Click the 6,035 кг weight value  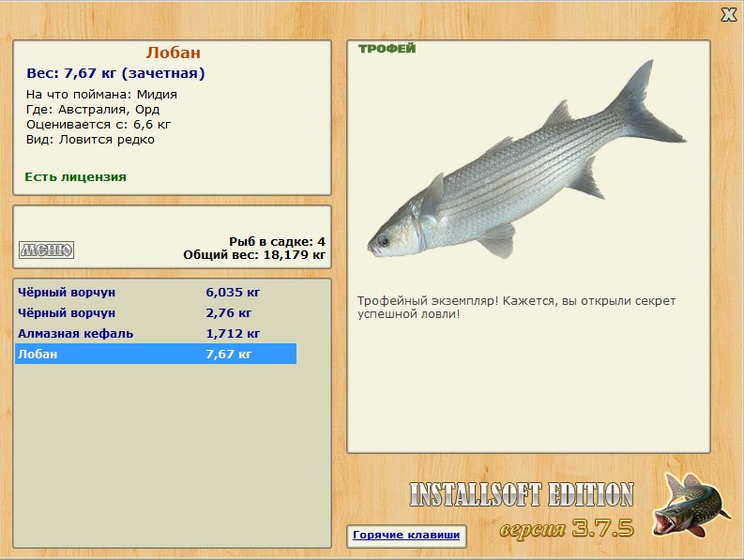tap(233, 293)
